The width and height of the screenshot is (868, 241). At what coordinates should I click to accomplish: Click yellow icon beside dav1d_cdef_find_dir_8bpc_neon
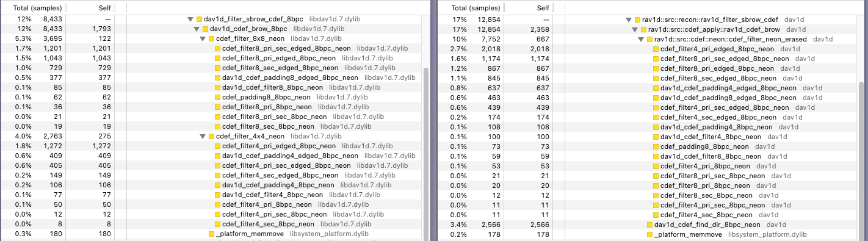(x=649, y=225)
